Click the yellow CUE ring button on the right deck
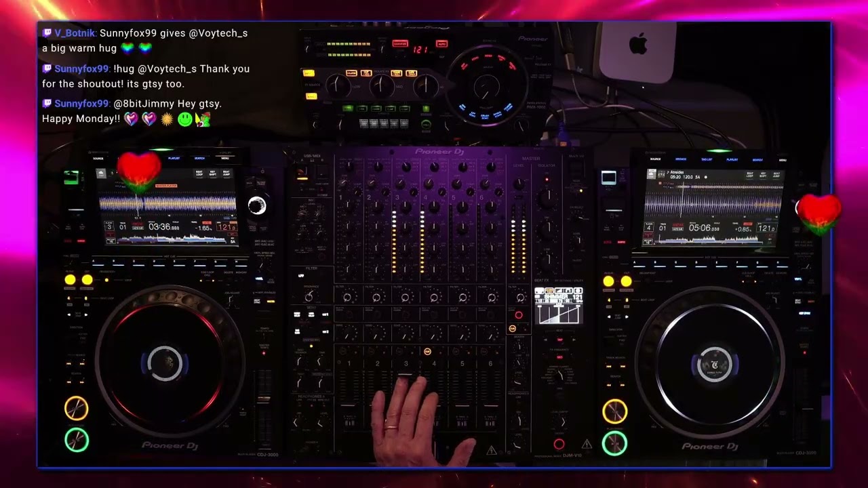Screen dimensions: 868x488 click(x=614, y=411)
